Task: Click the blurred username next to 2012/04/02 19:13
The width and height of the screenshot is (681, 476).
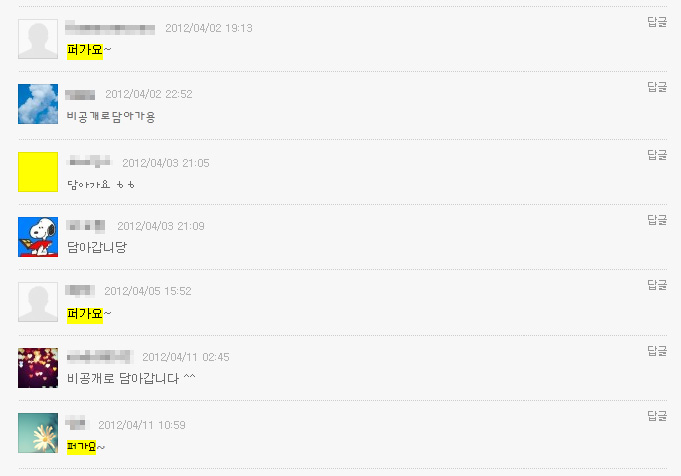Action: click(110, 28)
